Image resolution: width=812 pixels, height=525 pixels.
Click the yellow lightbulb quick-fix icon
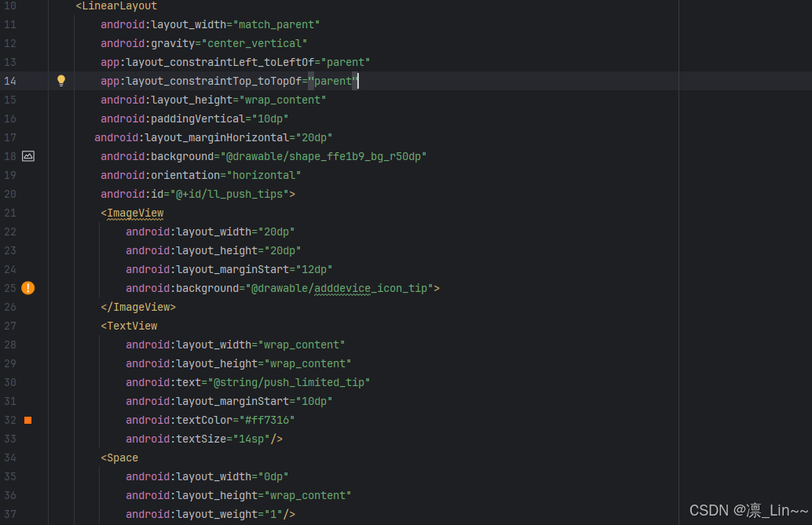(61, 81)
